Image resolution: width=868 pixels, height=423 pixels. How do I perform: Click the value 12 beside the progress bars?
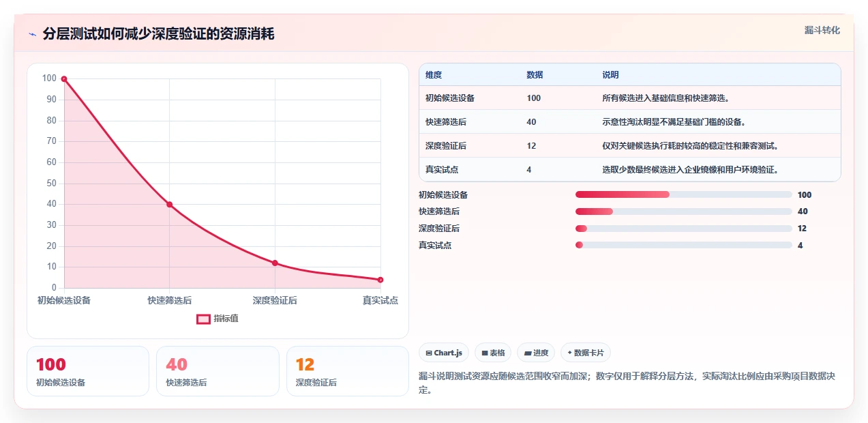click(x=802, y=229)
